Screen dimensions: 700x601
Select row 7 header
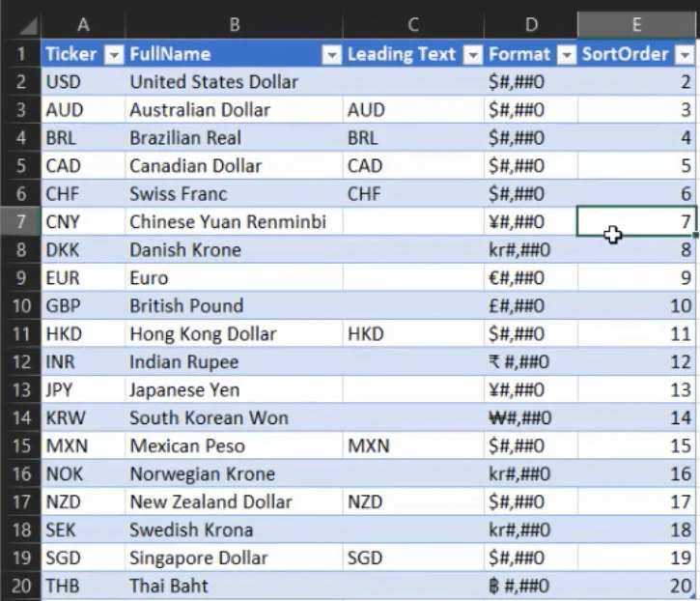pos(20,221)
